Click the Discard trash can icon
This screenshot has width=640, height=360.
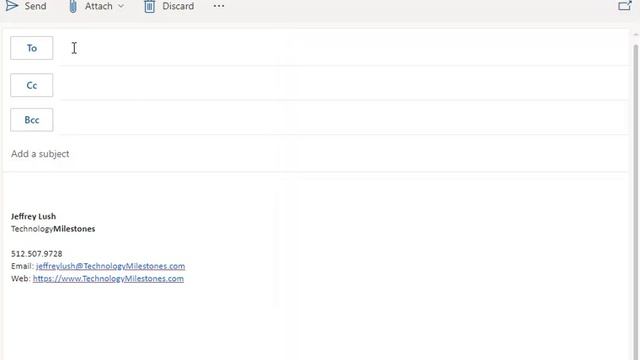(149, 7)
